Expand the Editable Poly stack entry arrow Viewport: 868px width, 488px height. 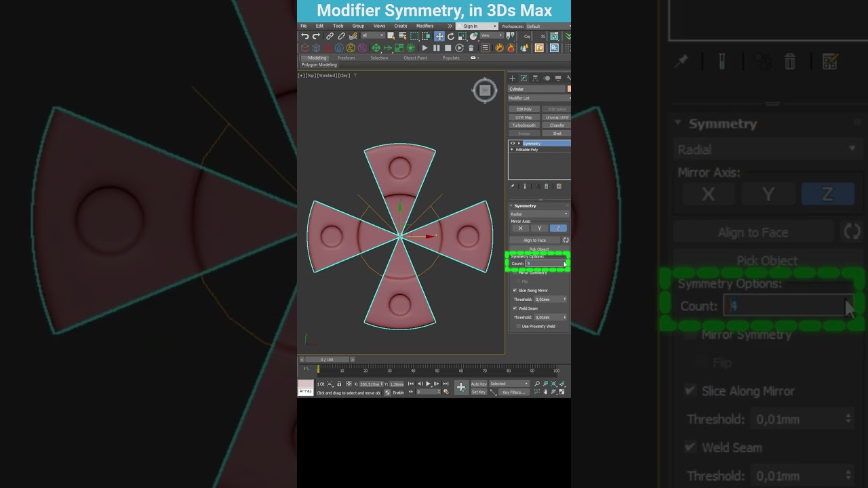pyautogui.click(x=512, y=150)
